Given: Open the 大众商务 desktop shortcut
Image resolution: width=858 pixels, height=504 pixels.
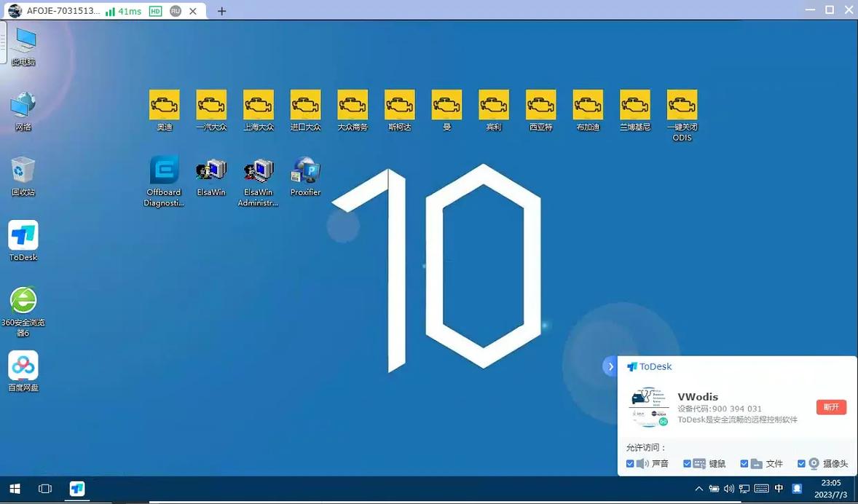Looking at the screenshot, I should tap(353, 110).
